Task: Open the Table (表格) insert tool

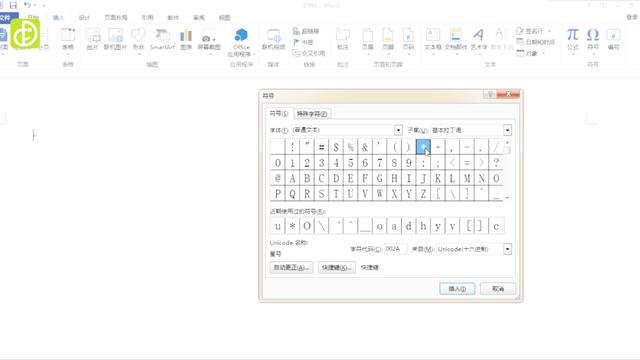Action: pyautogui.click(x=68, y=39)
